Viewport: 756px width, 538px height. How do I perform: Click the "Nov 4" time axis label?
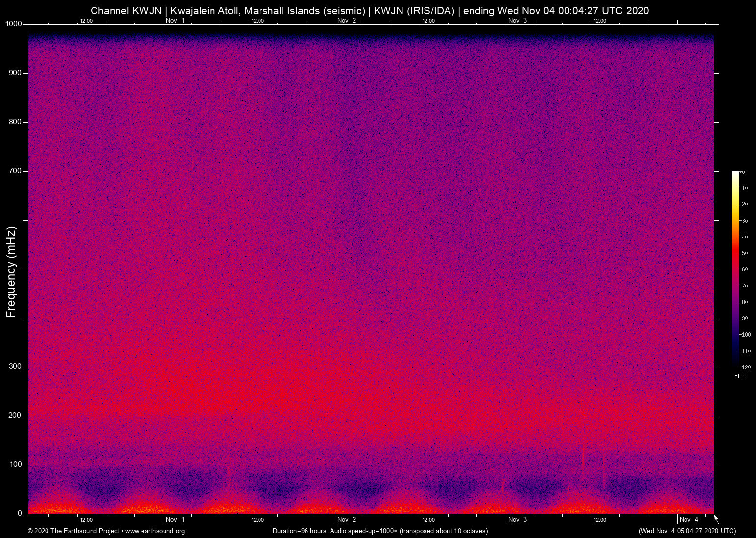point(689,519)
